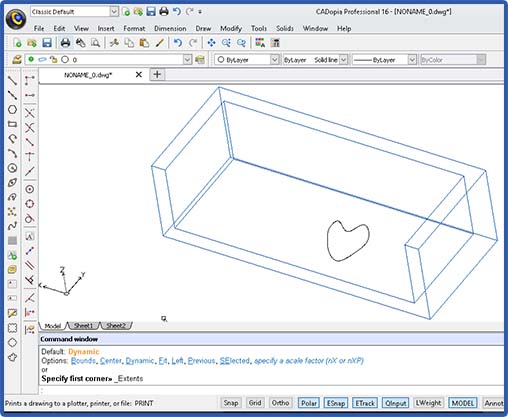Select the Point dots tool in Draw toolbar
The image size is (508, 417).
tap(12, 211)
